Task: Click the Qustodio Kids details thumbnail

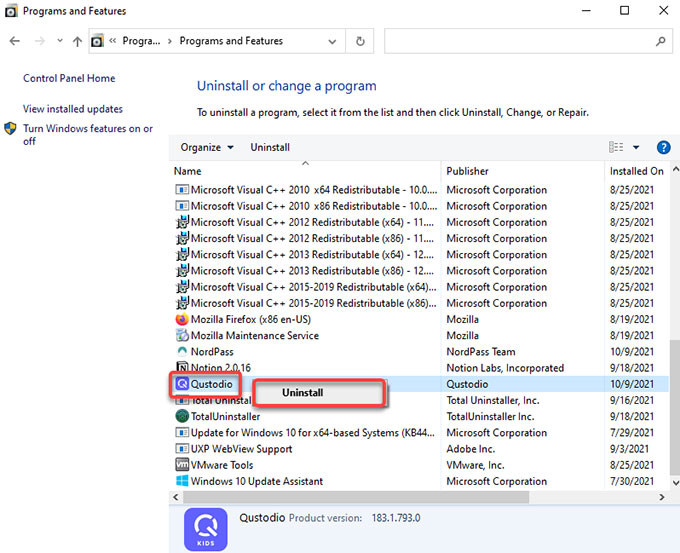Action: (206, 529)
